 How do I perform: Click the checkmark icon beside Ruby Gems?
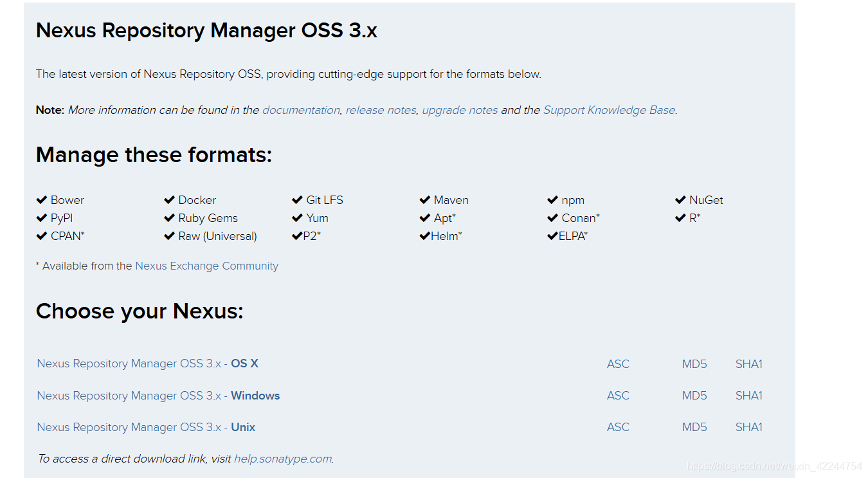pyautogui.click(x=170, y=218)
